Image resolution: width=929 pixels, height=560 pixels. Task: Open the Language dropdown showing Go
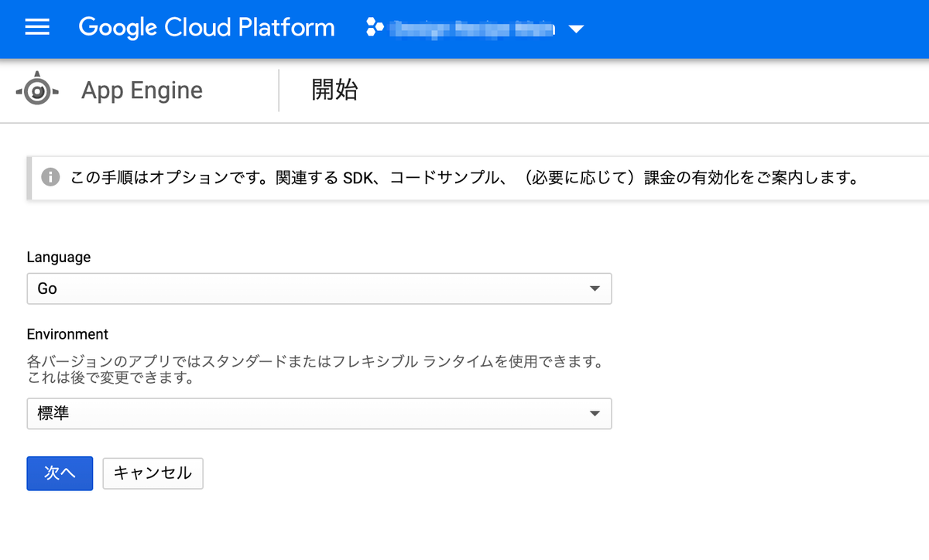[319, 289]
